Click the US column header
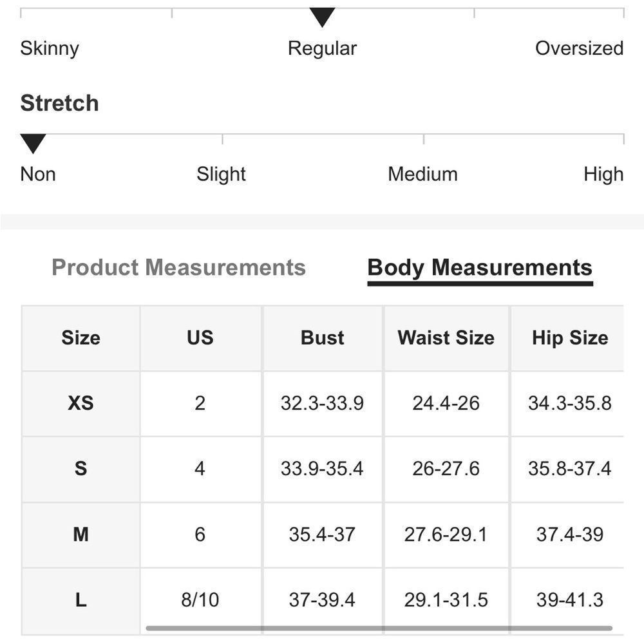This screenshot has height=644, width=644. (200, 338)
